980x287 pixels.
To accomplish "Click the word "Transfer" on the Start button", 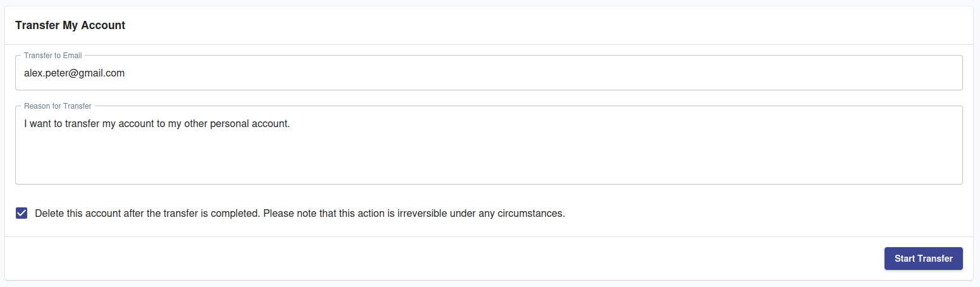I will coord(935,259).
